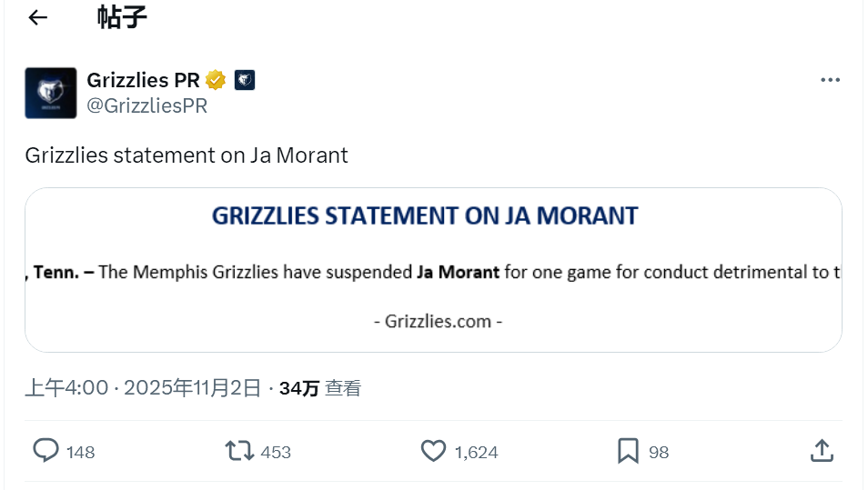Open the @GrizzliesPR handle link

click(x=146, y=106)
